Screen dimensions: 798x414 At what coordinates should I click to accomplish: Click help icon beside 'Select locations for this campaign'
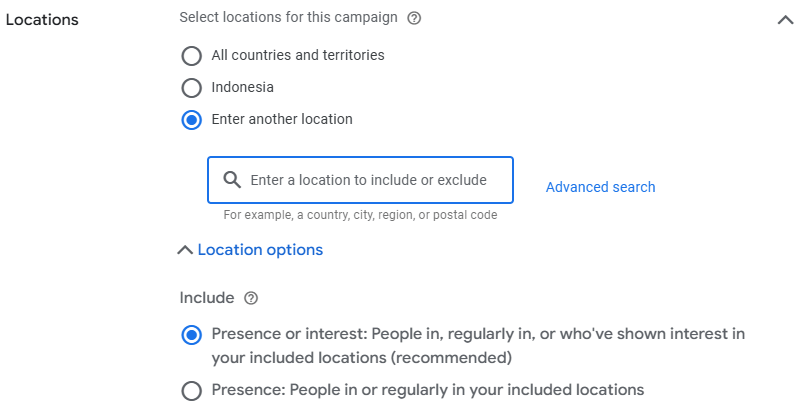click(x=414, y=18)
